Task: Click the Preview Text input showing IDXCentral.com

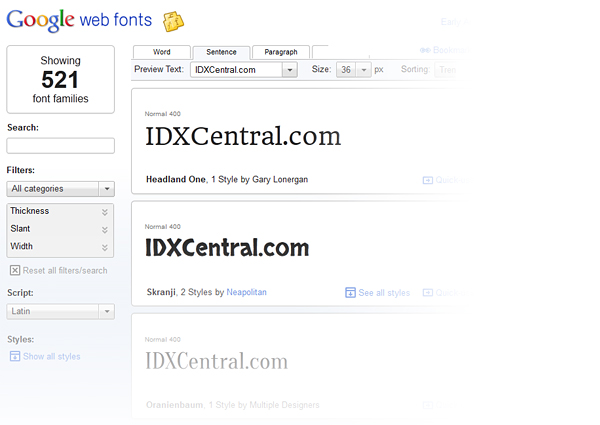Action: [236, 70]
